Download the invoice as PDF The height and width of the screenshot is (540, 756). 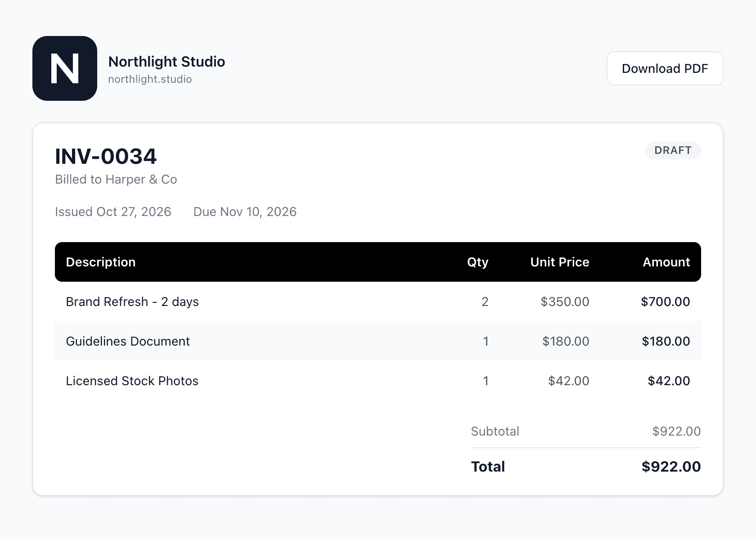tap(665, 68)
